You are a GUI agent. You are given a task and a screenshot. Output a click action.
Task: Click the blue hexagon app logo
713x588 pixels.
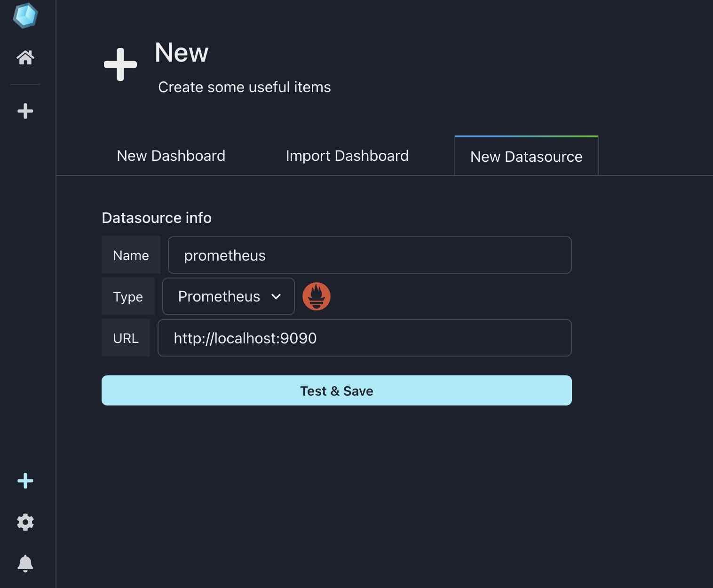[25, 16]
